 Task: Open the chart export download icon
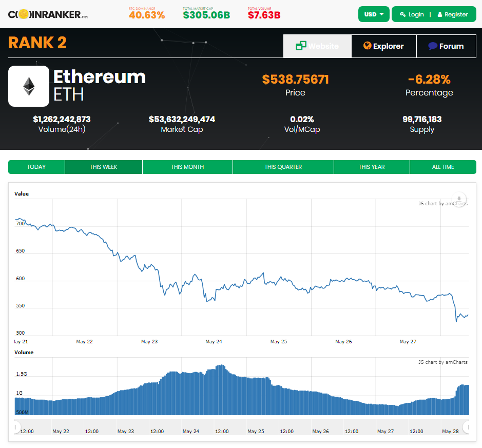[459, 199]
